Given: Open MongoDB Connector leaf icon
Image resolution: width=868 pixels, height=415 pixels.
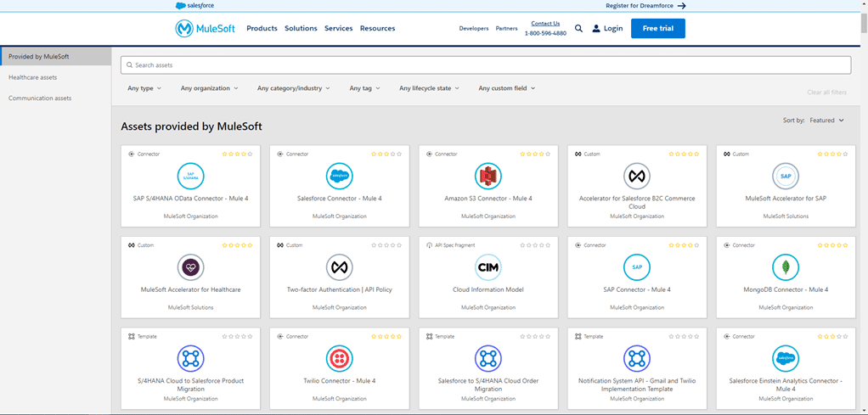Looking at the screenshot, I should coord(786,268).
